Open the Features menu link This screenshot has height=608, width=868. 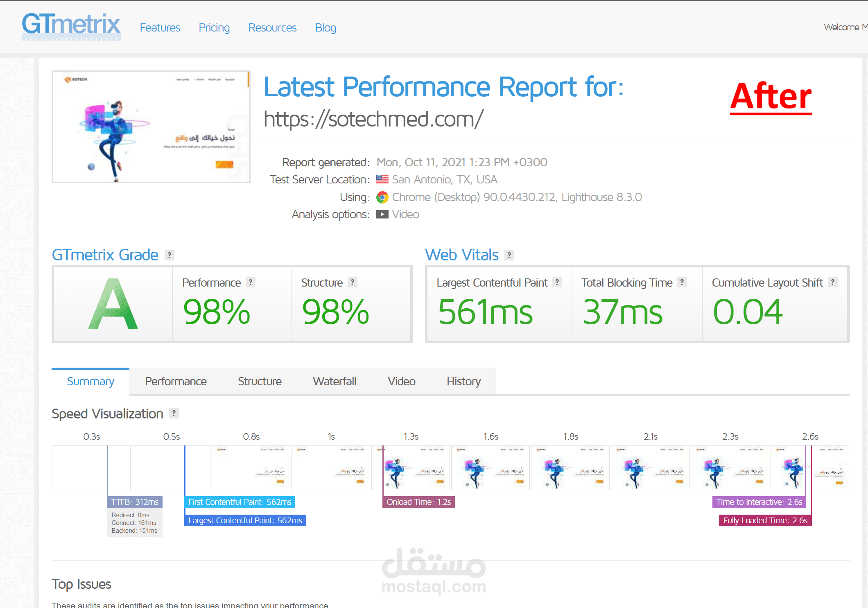click(x=160, y=28)
